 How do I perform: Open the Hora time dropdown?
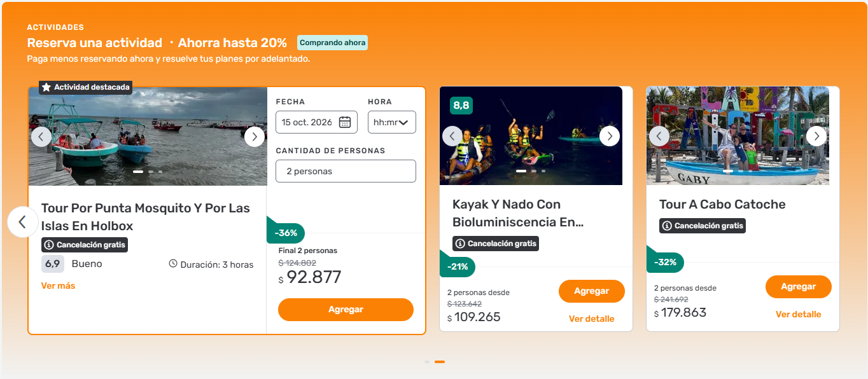[x=392, y=122]
